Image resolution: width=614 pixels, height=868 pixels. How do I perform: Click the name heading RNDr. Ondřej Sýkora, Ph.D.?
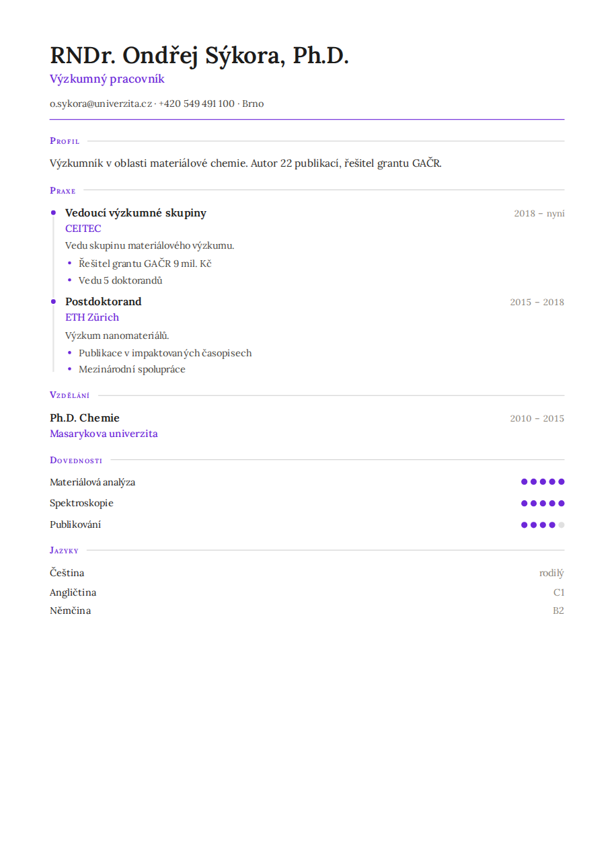point(199,56)
